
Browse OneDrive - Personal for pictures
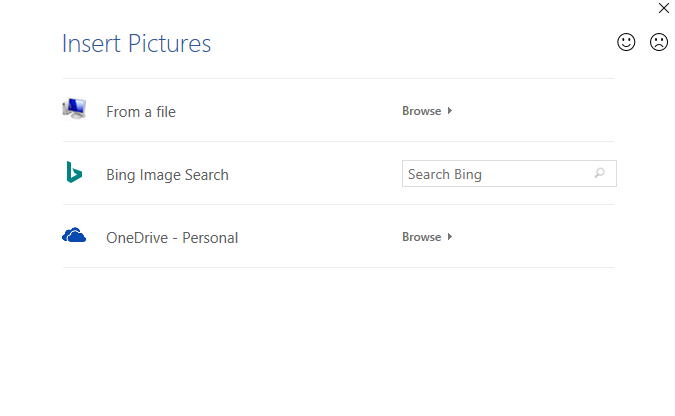point(422,237)
